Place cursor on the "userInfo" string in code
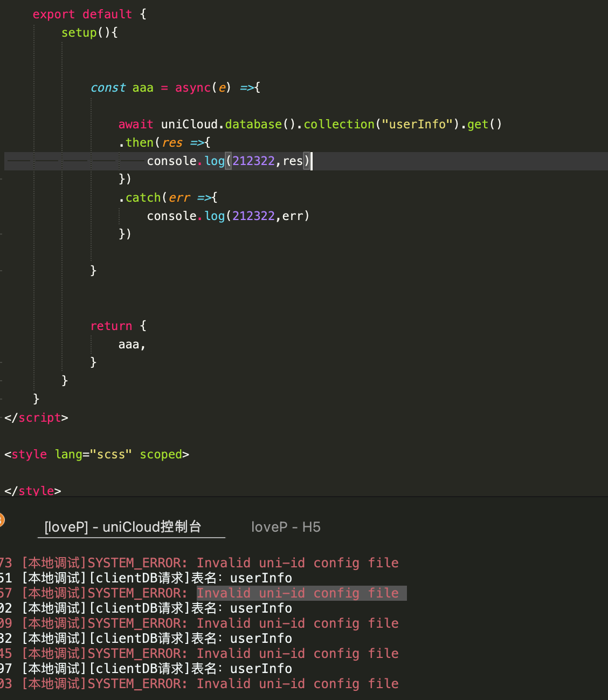This screenshot has height=700, width=608. (x=417, y=125)
